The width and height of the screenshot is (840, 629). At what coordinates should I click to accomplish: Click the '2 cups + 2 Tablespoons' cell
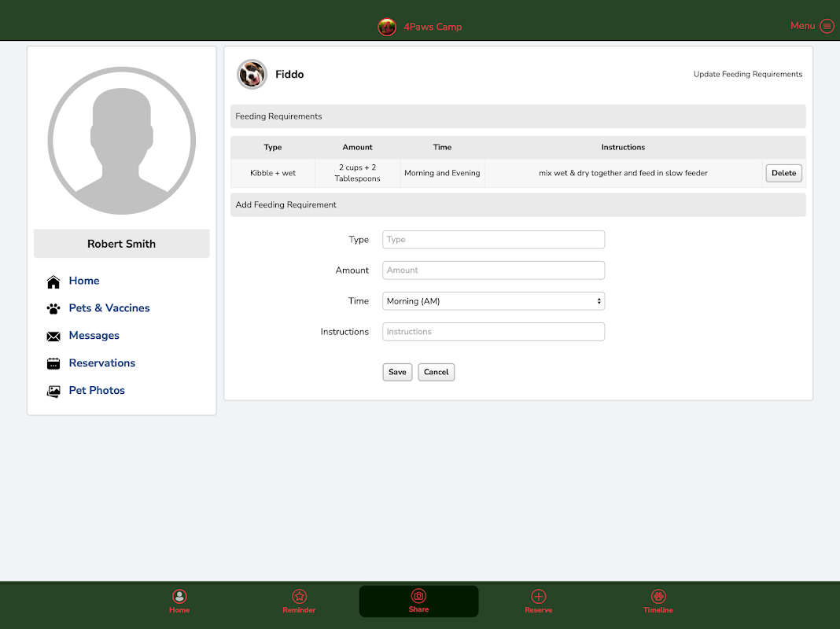[x=357, y=173]
